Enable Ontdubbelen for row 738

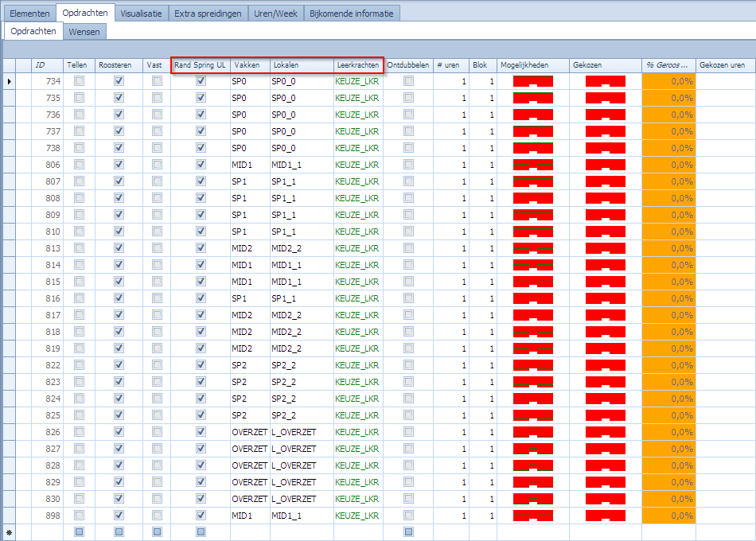click(408, 148)
